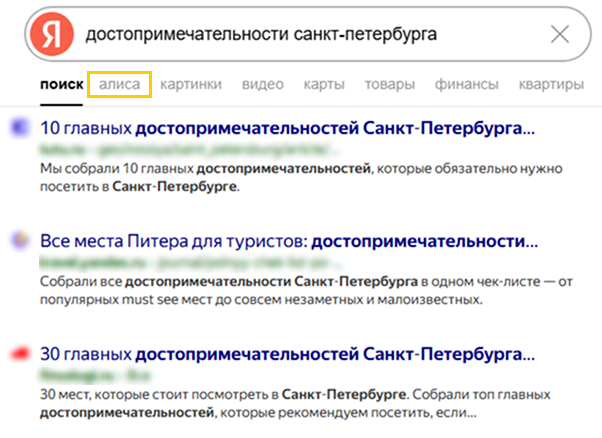Click snippet text 'Собрали все достопримечательности Санкт-Петербурга'
Viewport: 602px width, 438px height.
(229, 281)
